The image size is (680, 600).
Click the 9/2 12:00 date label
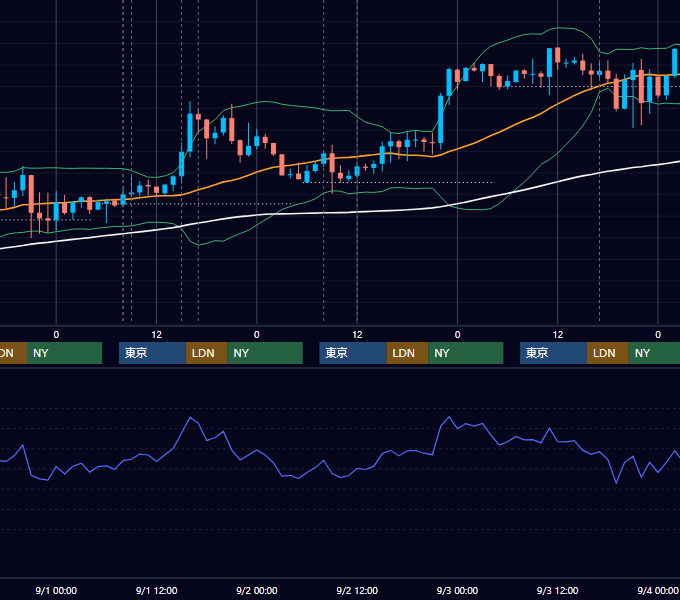(x=357, y=590)
